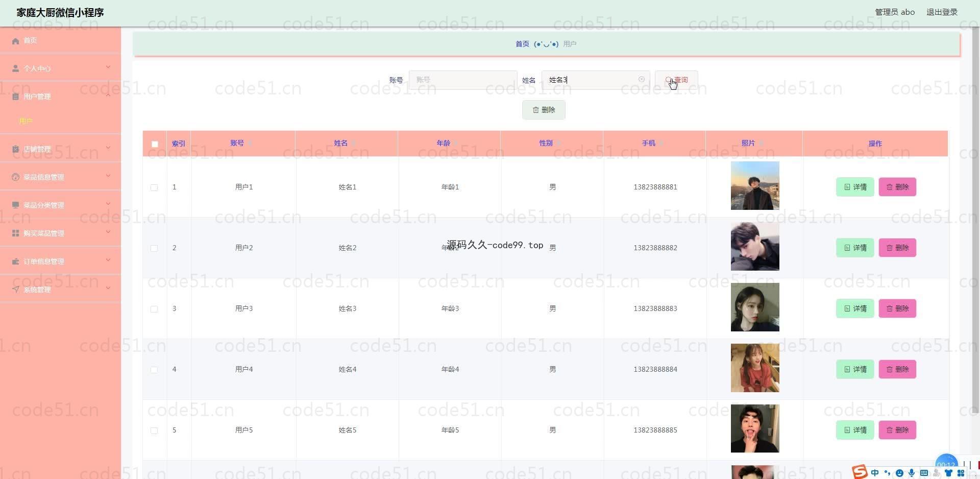Sort the table by the 年龄 column

click(456, 143)
